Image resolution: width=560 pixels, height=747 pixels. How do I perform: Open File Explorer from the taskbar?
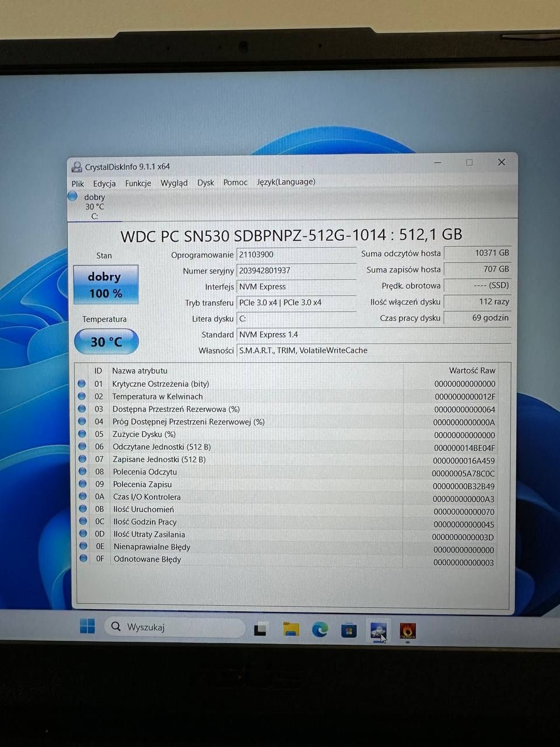pyautogui.click(x=290, y=629)
